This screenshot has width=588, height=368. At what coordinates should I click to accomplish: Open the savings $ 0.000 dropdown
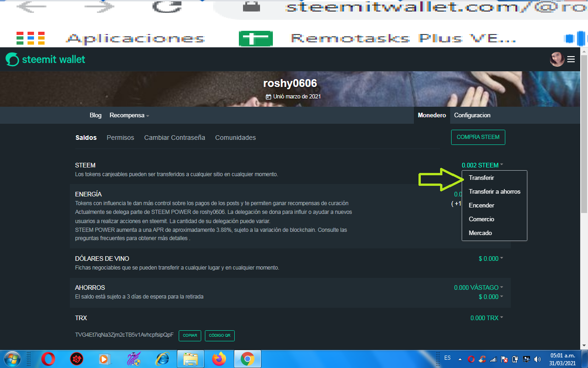(x=491, y=297)
